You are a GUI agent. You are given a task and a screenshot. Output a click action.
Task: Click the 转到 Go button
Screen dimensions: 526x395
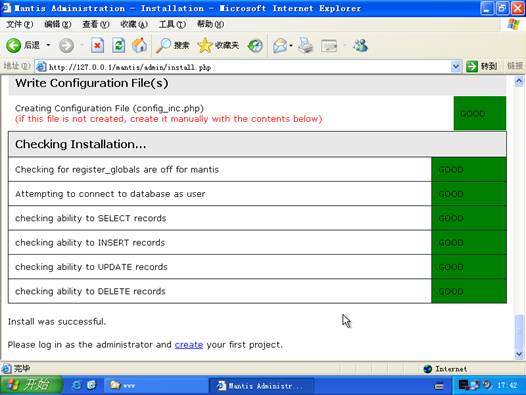click(x=481, y=66)
